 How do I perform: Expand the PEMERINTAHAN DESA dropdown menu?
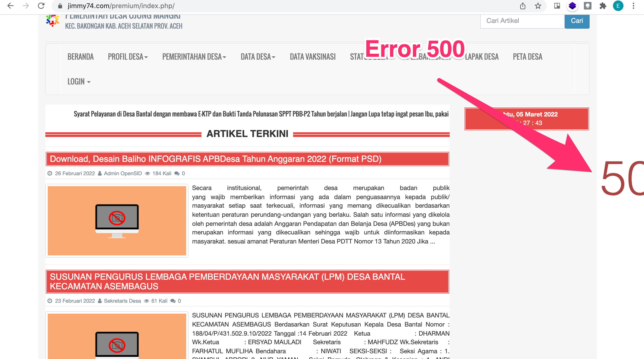(x=194, y=57)
